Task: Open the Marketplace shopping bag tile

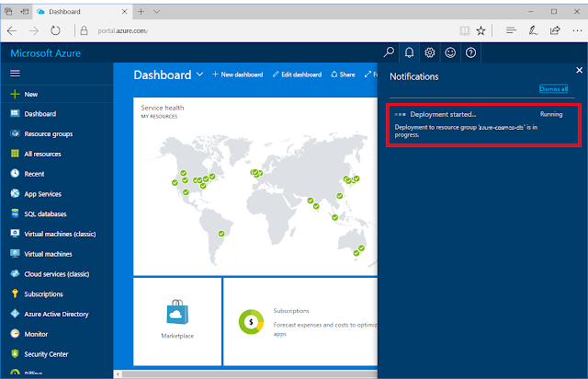Action: click(x=177, y=321)
